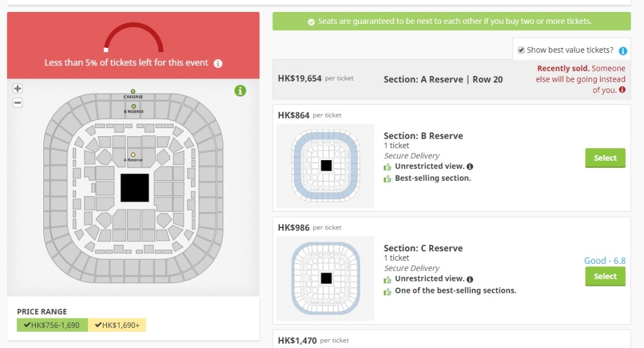Open the green map info icon
Viewport: 644px width, 348px height.
point(240,90)
